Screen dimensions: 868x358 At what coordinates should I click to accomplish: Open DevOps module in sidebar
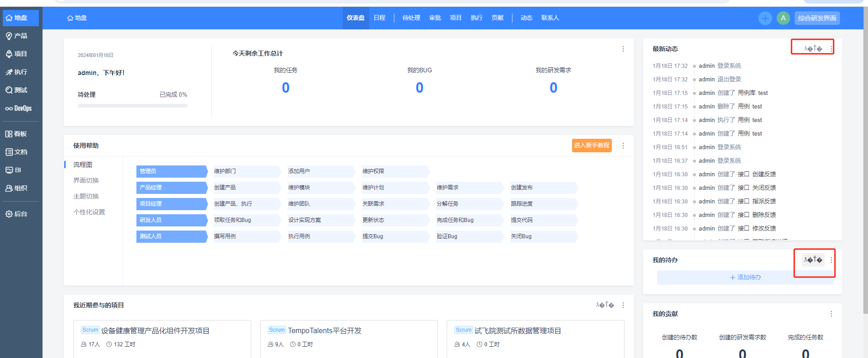(19, 108)
